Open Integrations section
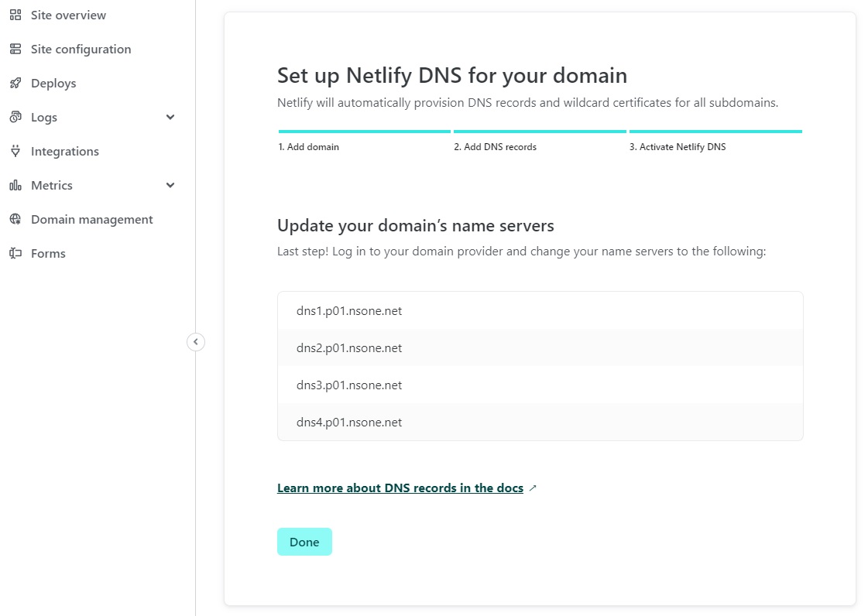868x616 pixels. [65, 151]
